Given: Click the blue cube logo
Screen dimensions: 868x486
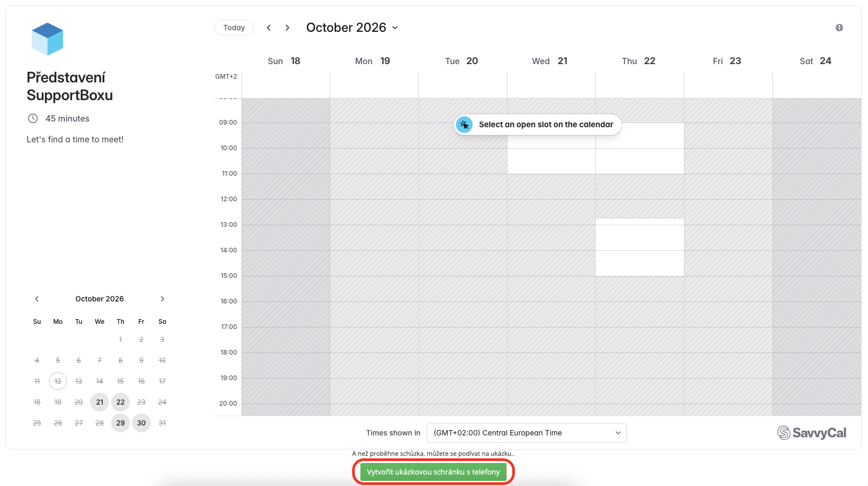Looking at the screenshot, I should (47, 39).
